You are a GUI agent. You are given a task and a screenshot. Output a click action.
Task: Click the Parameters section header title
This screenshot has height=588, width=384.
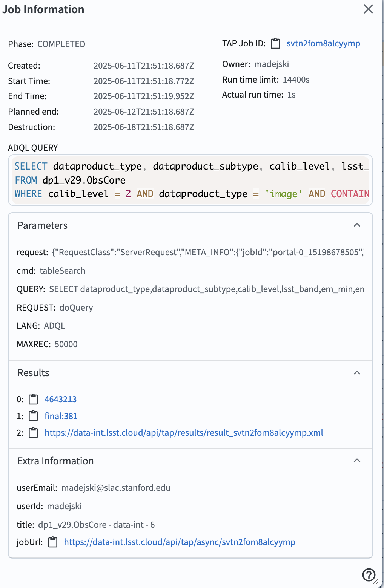(x=43, y=225)
